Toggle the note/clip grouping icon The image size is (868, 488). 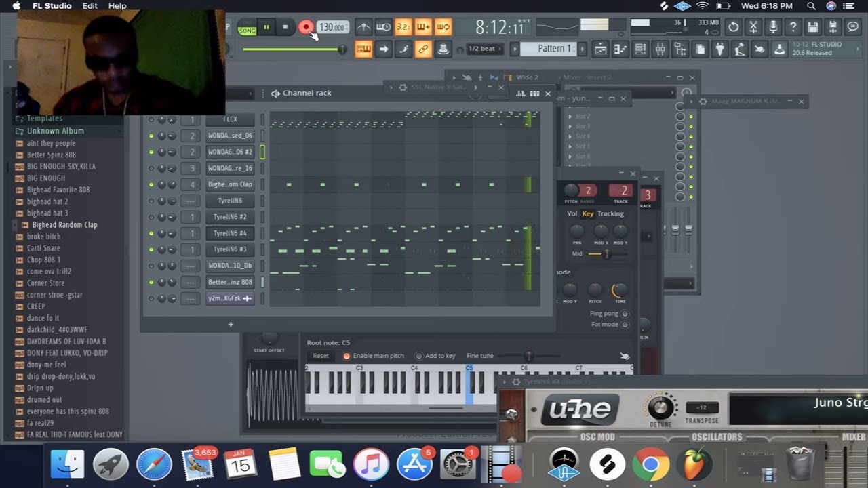pos(403,49)
